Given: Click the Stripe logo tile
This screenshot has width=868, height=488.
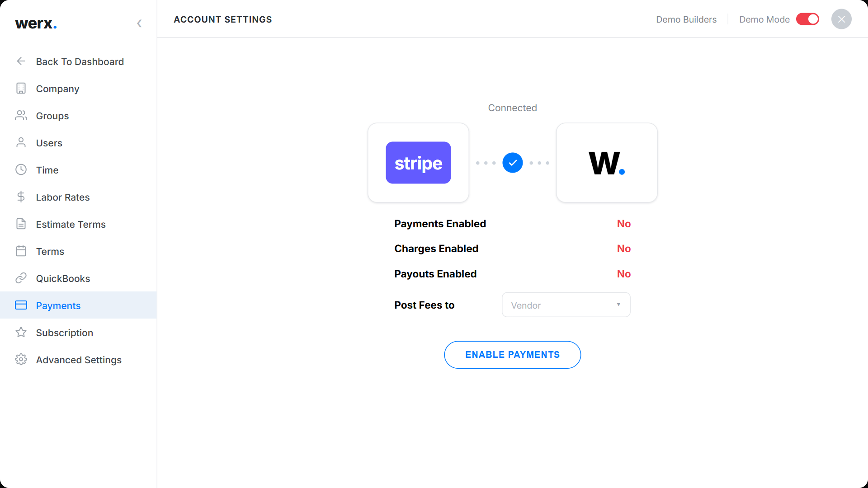Looking at the screenshot, I should tap(418, 163).
